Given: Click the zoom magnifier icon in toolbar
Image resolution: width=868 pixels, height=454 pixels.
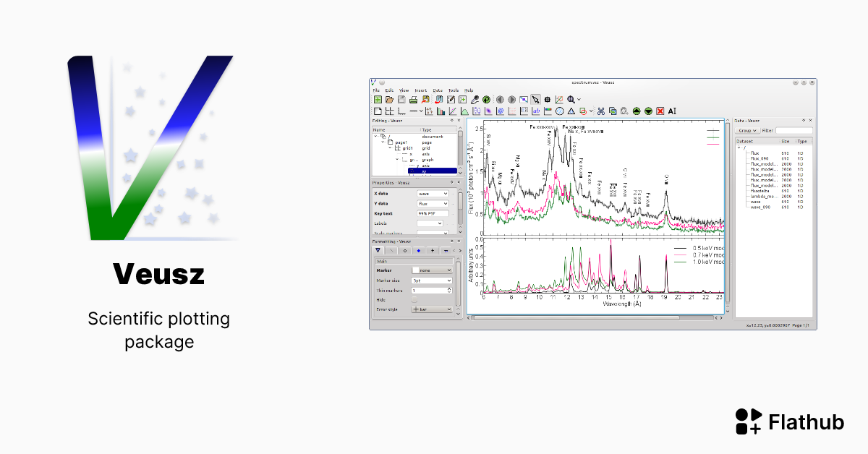Looking at the screenshot, I should tap(571, 99).
